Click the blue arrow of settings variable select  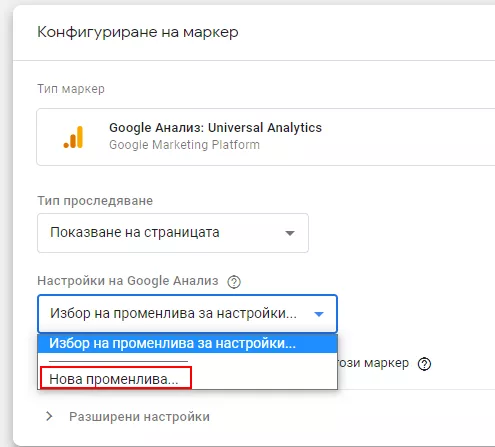(x=319, y=314)
